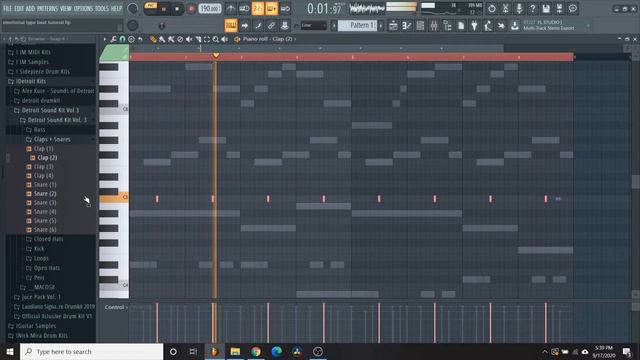The height and width of the screenshot is (360, 640).
Task: Toggle the piano roll magnet snap
Action: [122, 39]
